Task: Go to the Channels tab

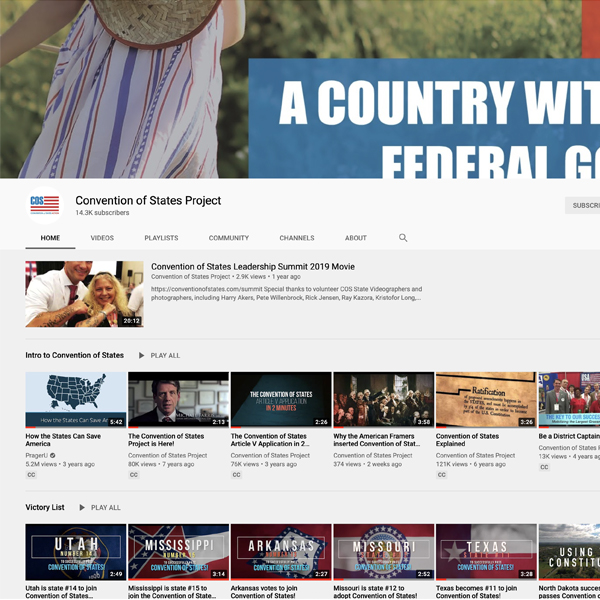Action: click(297, 238)
